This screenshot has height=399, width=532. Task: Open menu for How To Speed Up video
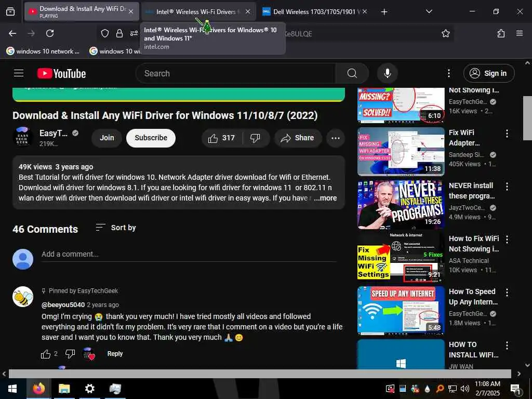(507, 292)
